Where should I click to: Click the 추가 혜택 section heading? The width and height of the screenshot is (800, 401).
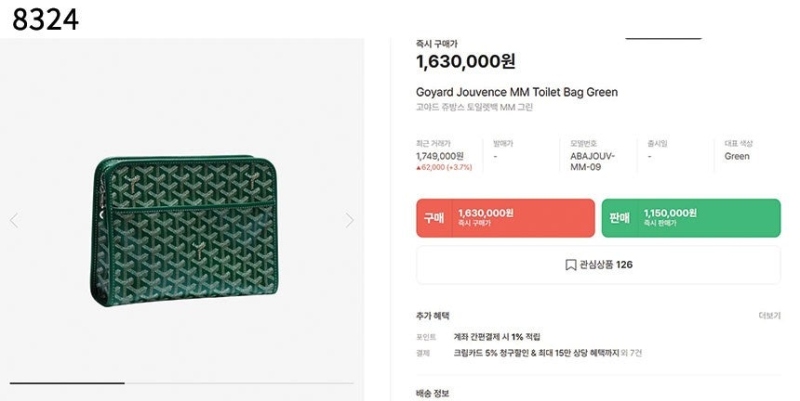tap(433, 316)
